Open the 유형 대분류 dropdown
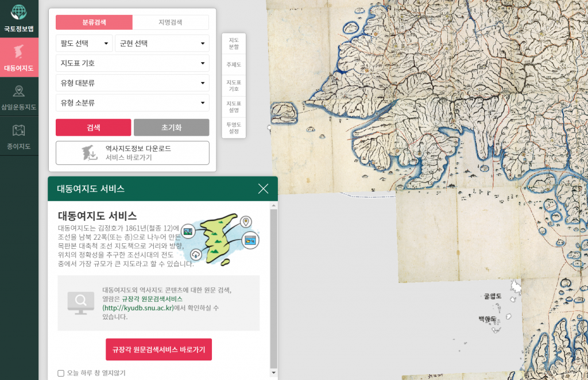588x380 pixels. coord(133,83)
